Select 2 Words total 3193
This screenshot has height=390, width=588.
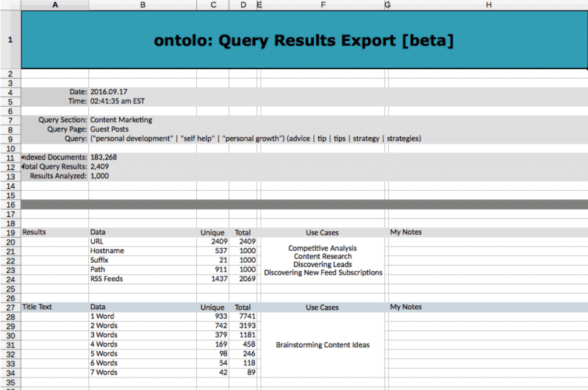(243, 325)
